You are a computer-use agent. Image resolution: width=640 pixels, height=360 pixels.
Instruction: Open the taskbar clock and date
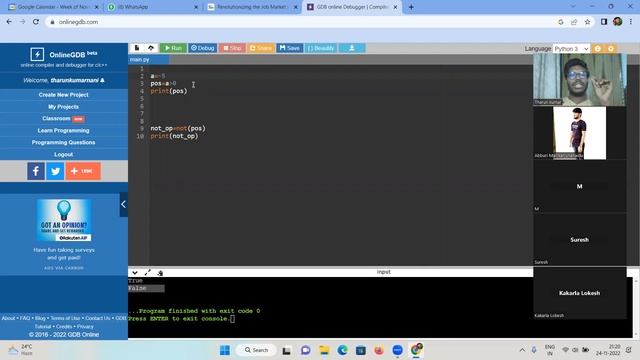(608, 350)
